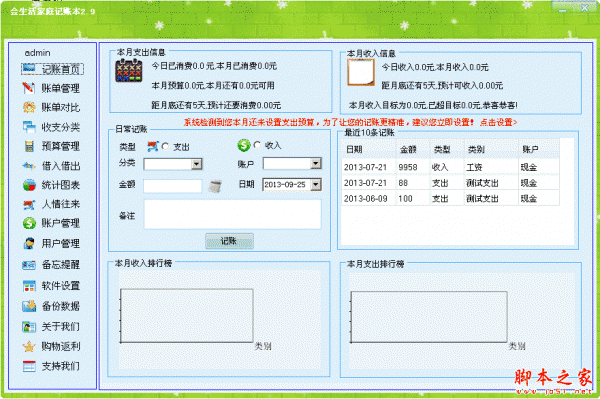The image size is (600, 399).
Task: Click the 人情往来 icon
Action: [29, 204]
